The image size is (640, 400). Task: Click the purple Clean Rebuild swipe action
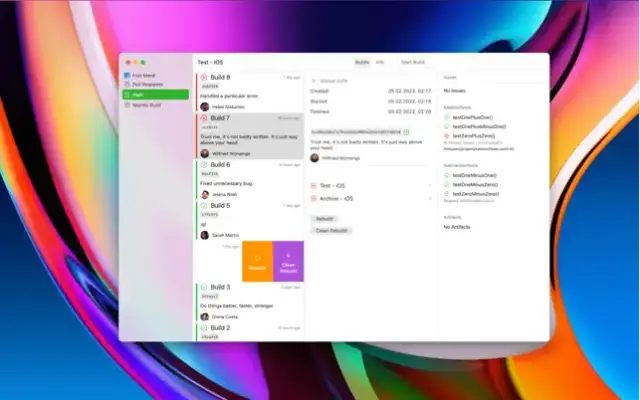[x=289, y=261]
